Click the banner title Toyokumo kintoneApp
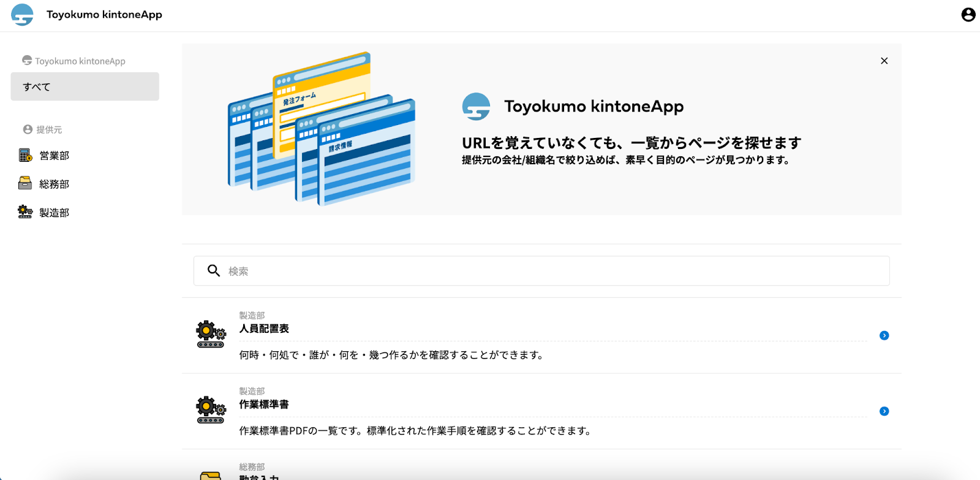Viewport: 980px width, 480px height. [x=594, y=107]
